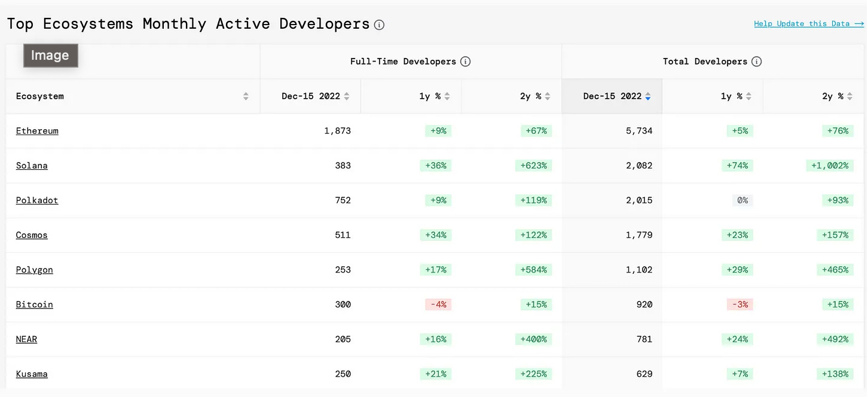Open the Solana ecosystem link

tap(32, 166)
